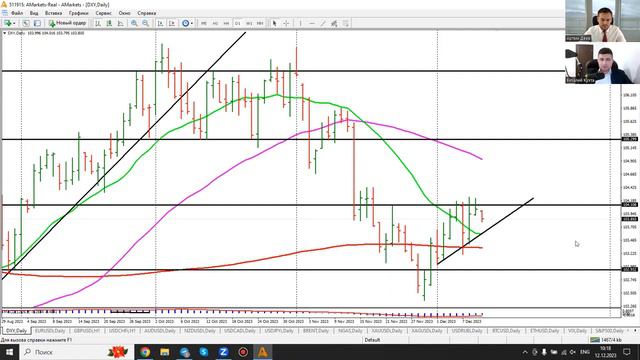640x360 pixels.
Task: Zoom in on the chart
Action: click(134, 23)
